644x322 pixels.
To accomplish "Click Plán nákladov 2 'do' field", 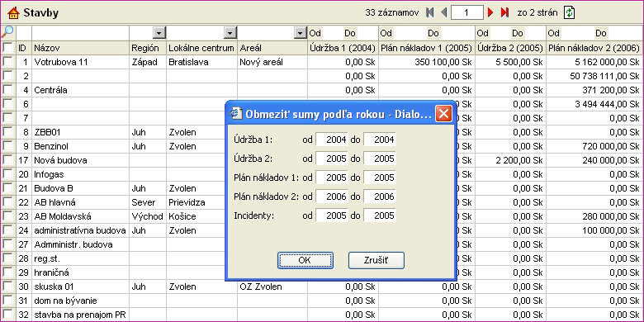I will click(x=380, y=197).
